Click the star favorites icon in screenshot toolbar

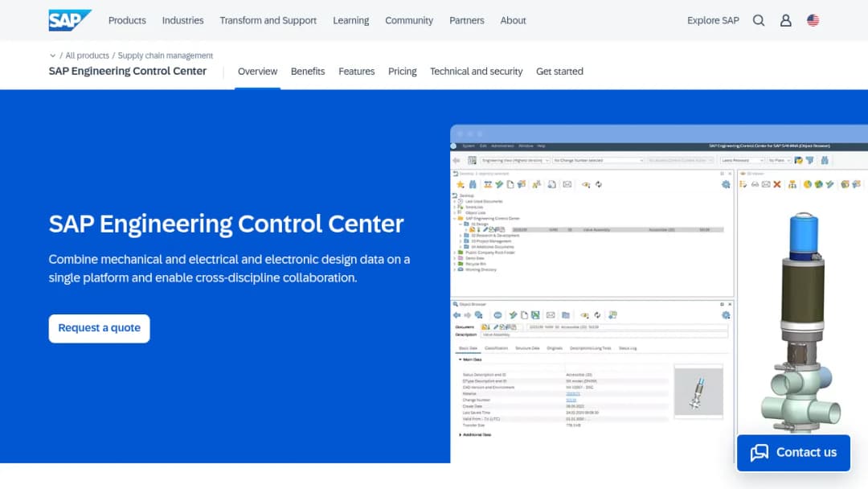pos(460,184)
